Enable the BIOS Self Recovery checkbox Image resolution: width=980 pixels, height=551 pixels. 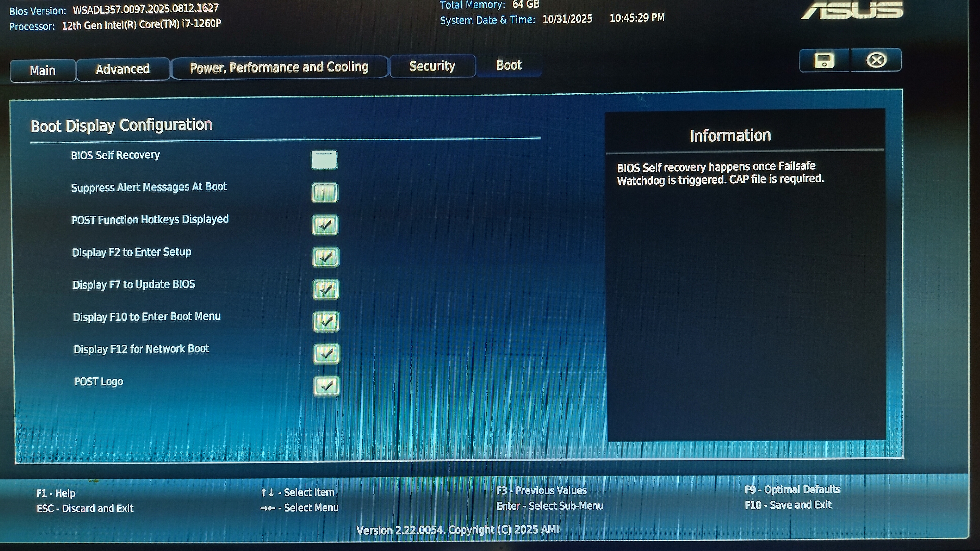pos(324,160)
